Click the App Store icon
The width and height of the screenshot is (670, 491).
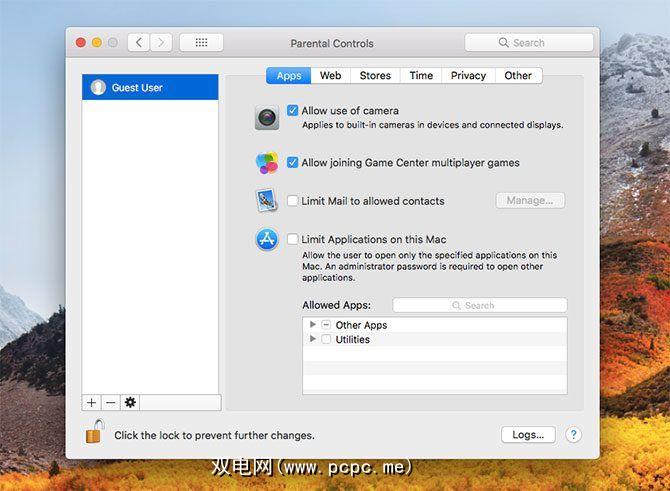pos(267,239)
